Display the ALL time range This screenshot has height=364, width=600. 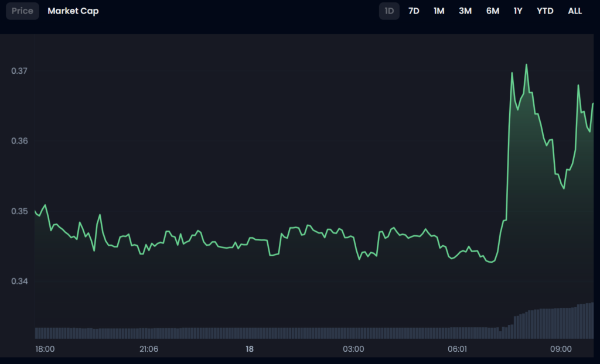[575, 11]
